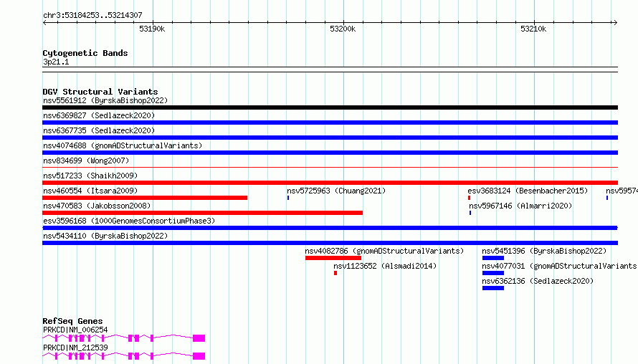The image size is (638, 364).
Task: Select the small blue nsv5725963 marker
Action: 288,198
